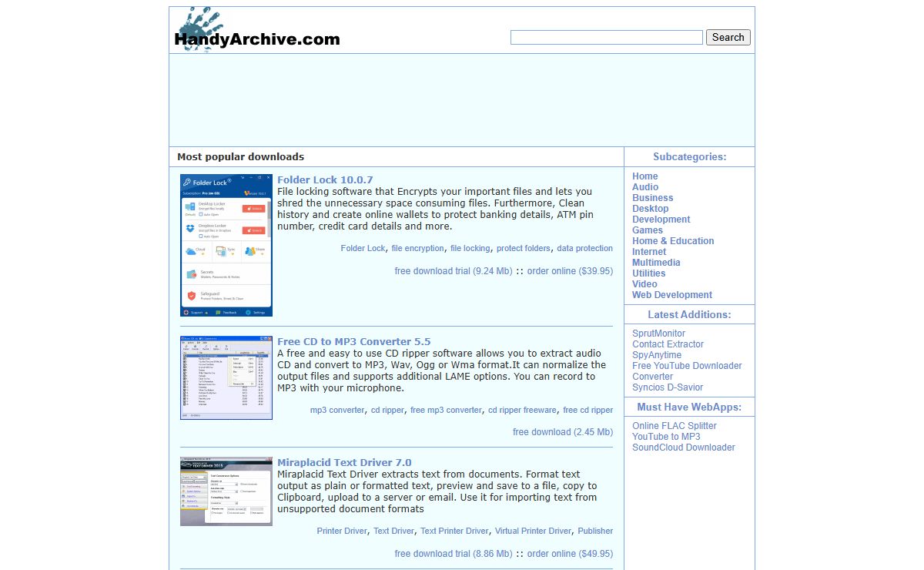Open Free YouTube Downloader Converter link

(687, 371)
